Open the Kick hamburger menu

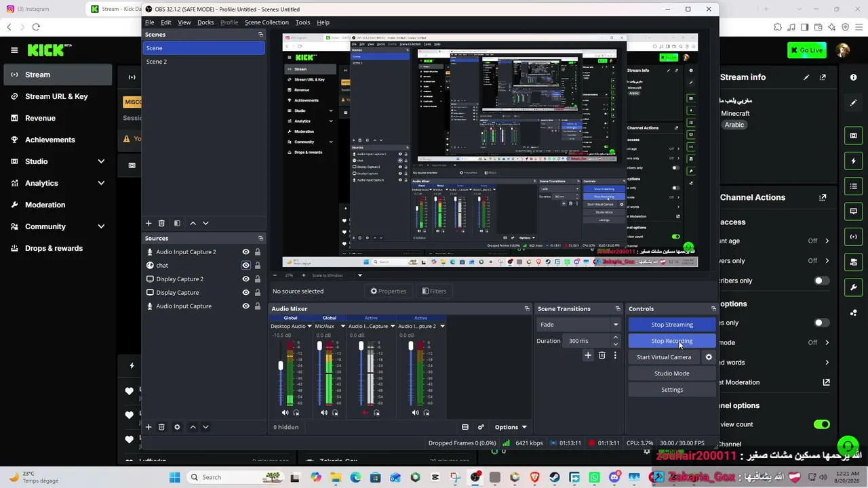[x=14, y=50]
